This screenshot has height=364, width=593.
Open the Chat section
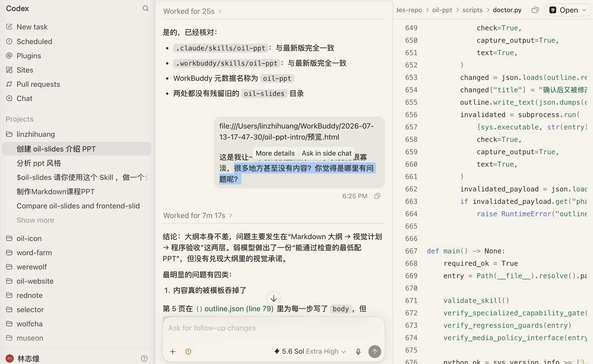tap(24, 98)
